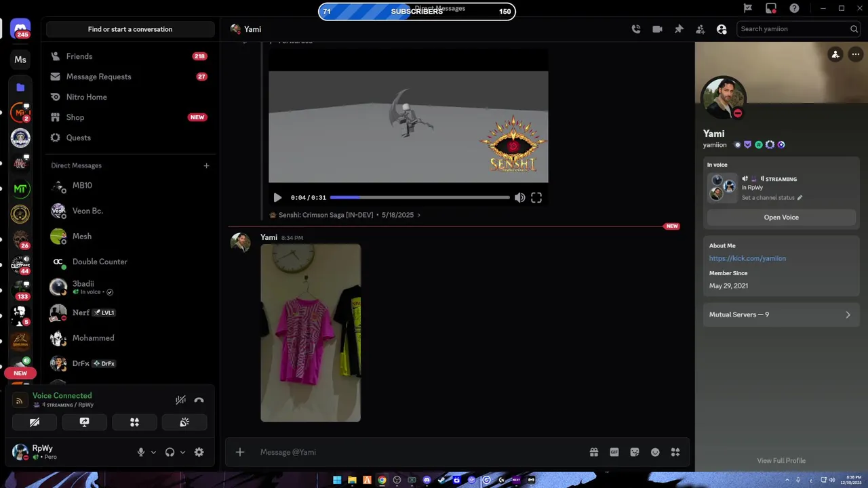Viewport: 868px width, 488px height.
Task: Enter video fullscreen mode
Action: (x=536, y=197)
